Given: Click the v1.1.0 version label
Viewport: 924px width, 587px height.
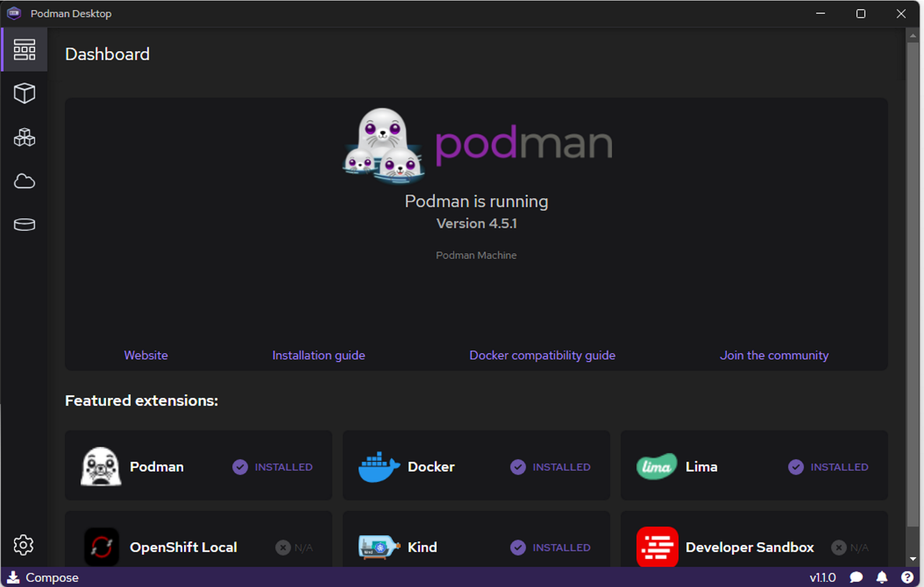Looking at the screenshot, I should [x=823, y=577].
